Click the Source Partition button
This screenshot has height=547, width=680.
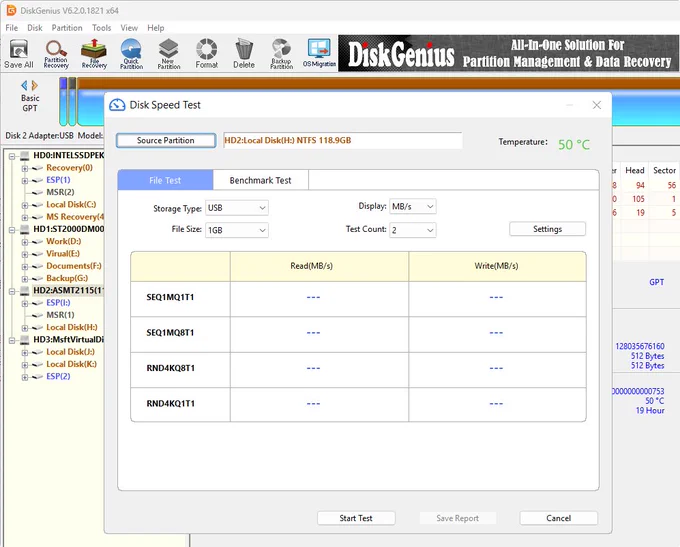(x=166, y=141)
